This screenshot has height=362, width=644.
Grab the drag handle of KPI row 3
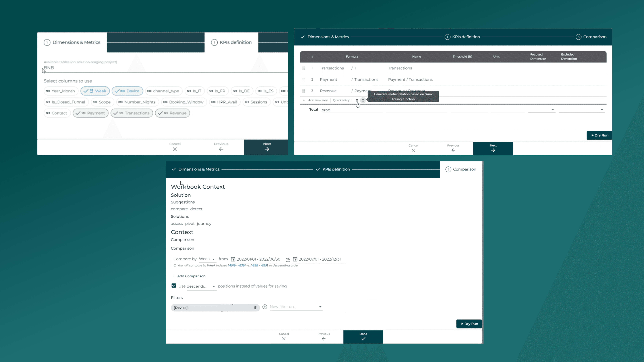pyautogui.click(x=304, y=91)
